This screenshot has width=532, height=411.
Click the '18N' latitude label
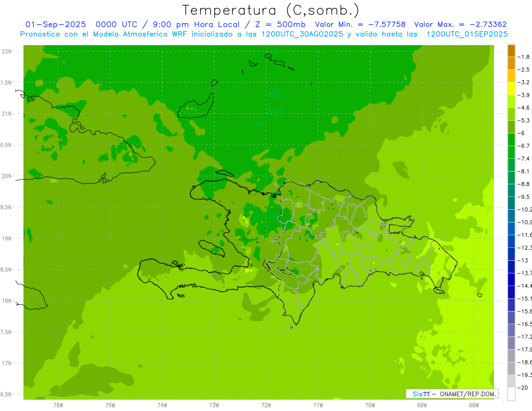coord(6,301)
